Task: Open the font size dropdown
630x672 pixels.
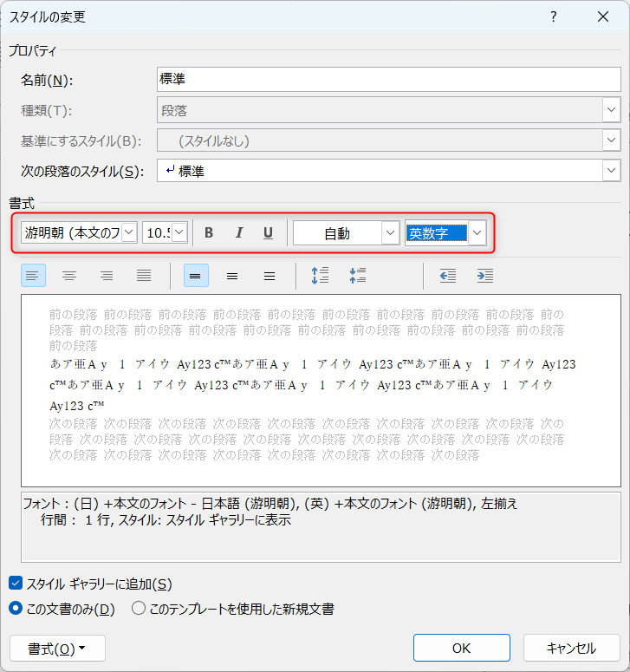Action: click(179, 233)
